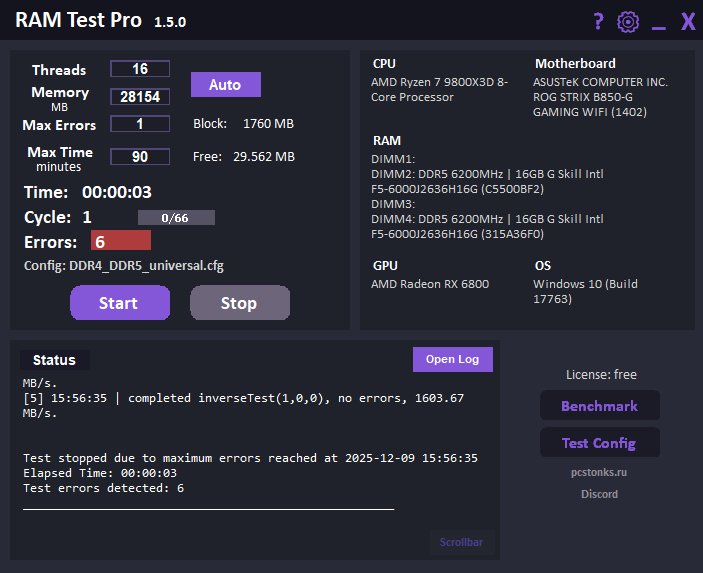Stop the RAM test
The height and width of the screenshot is (573, 703).
pyautogui.click(x=240, y=303)
